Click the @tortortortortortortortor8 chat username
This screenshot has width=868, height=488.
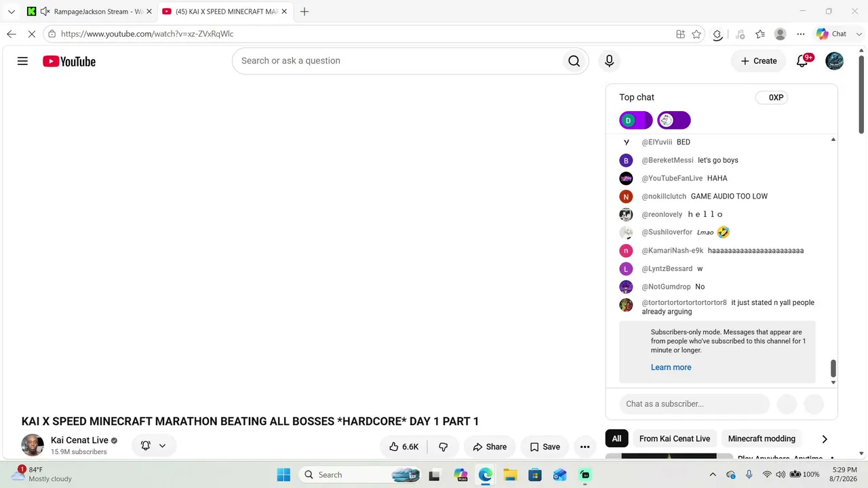(x=684, y=303)
